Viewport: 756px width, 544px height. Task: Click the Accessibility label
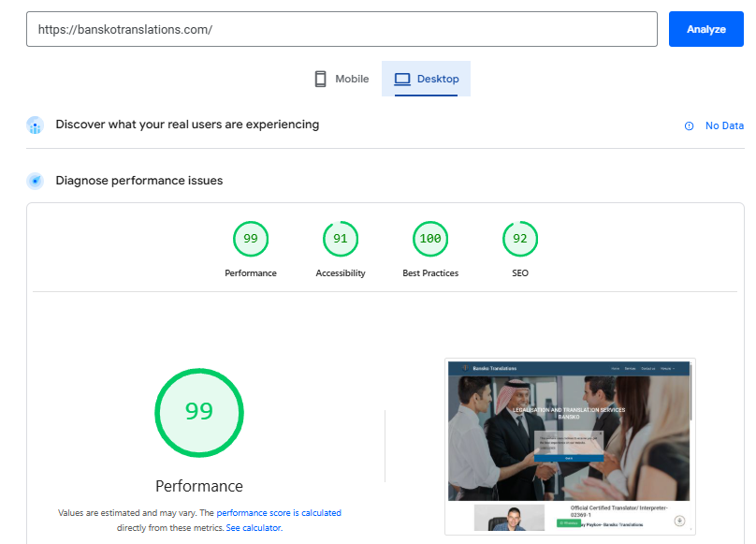[341, 273]
